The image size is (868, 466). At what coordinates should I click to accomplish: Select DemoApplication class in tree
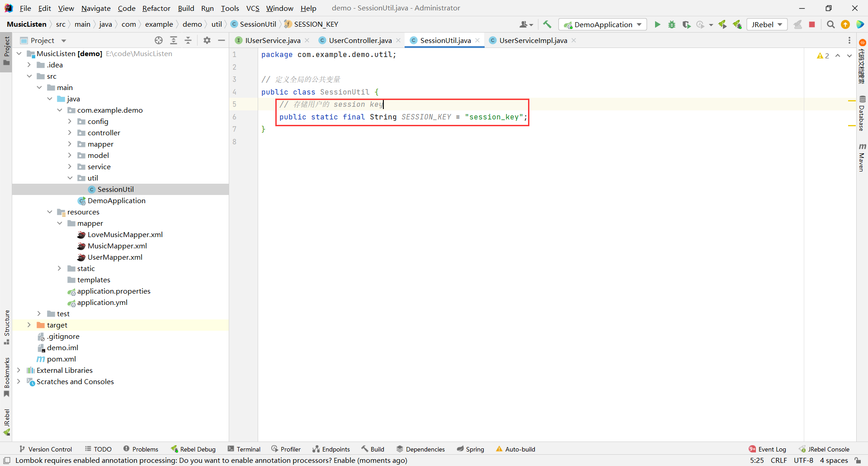[116, 200]
